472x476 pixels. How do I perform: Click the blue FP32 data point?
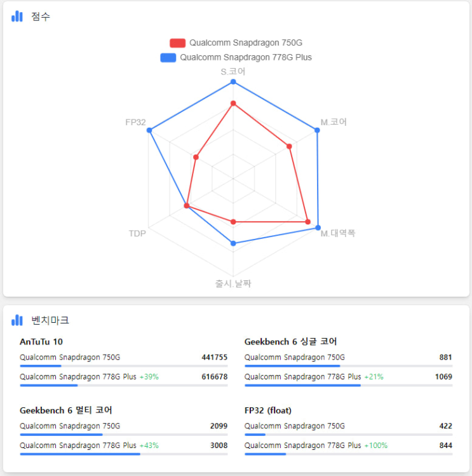pyautogui.click(x=149, y=130)
